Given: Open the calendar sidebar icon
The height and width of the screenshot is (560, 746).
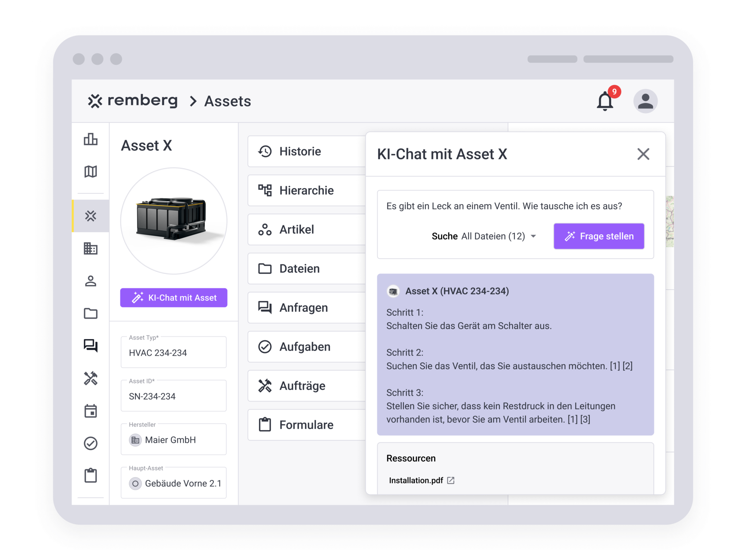Looking at the screenshot, I should pyautogui.click(x=91, y=411).
